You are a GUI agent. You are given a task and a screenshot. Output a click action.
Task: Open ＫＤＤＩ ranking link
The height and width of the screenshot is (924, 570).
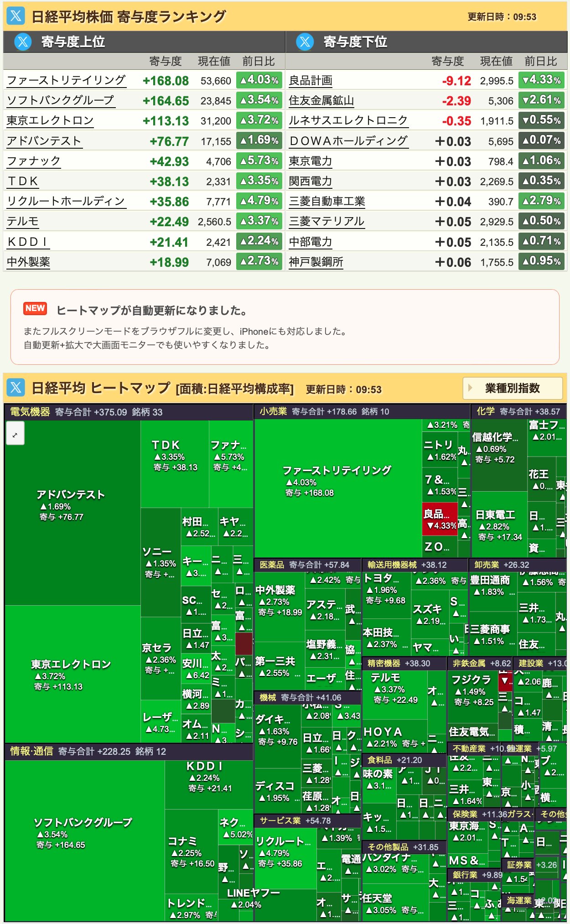point(28,242)
